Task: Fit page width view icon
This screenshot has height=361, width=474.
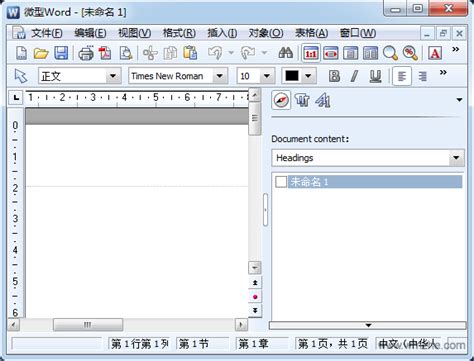Action: click(330, 53)
